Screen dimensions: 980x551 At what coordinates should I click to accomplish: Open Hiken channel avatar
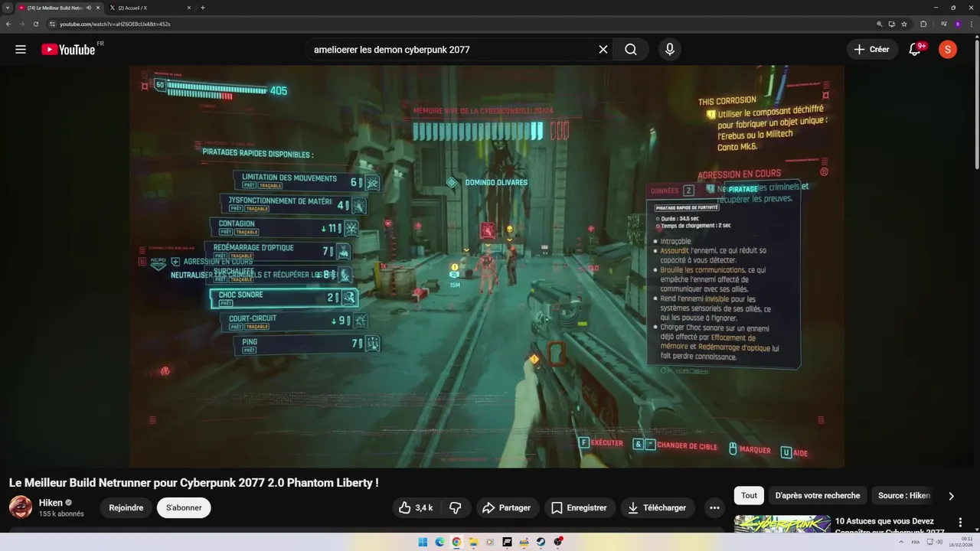point(21,507)
